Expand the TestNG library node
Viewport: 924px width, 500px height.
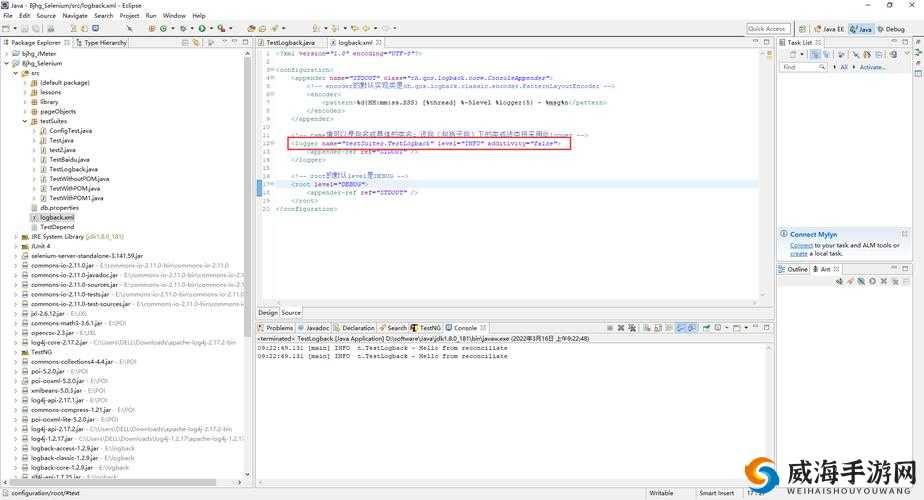click(x=16, y=352)
